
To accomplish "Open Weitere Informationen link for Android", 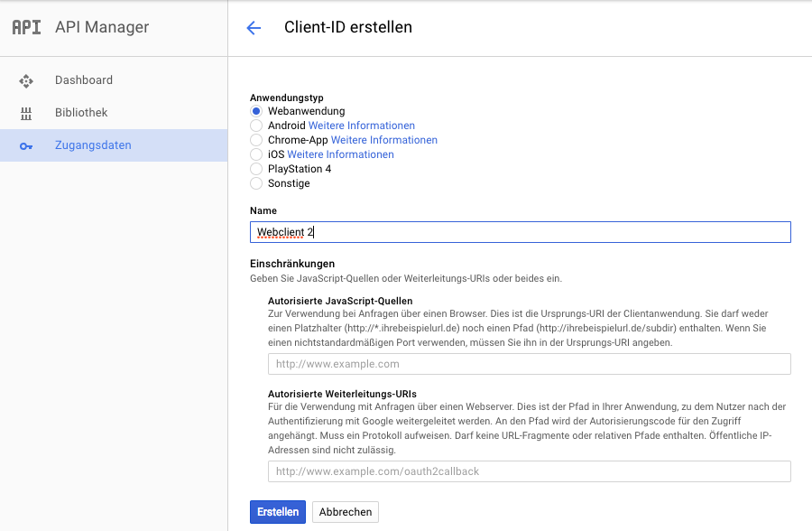I will pos(362,126).
